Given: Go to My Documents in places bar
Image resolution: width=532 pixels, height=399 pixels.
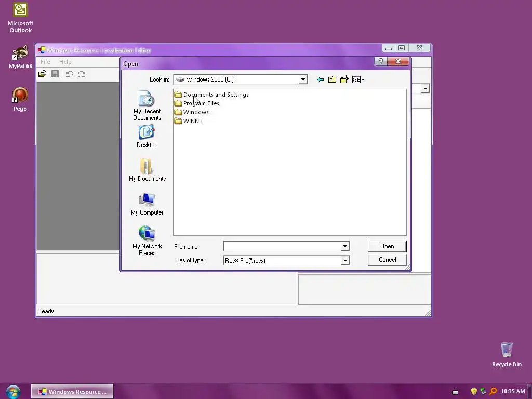Looking at the screenshot, I should point(147,170).
